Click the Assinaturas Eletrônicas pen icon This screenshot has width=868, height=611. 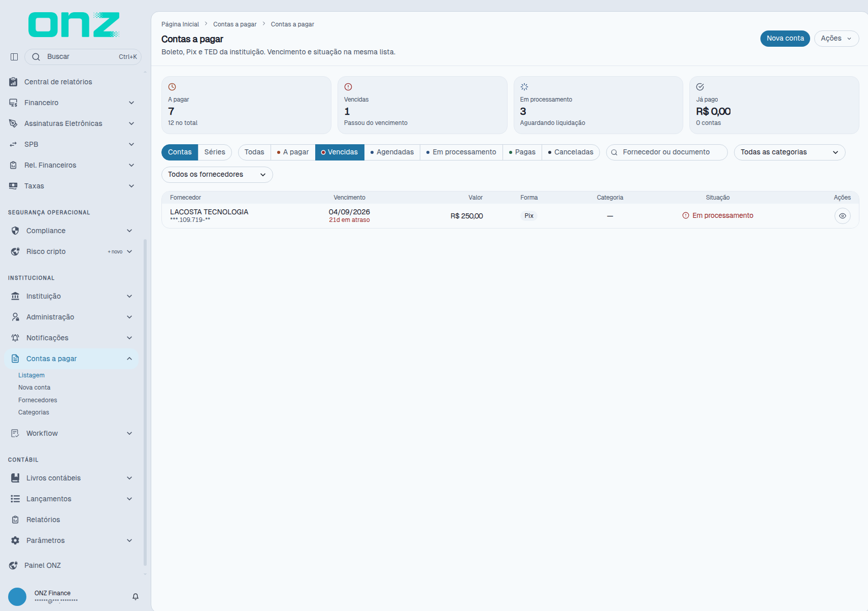(x=13, y=123)
